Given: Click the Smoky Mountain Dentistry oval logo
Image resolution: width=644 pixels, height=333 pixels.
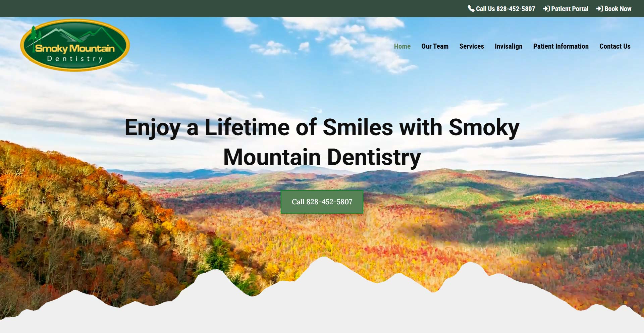Looking at the screenshot, I should [x=75, y=45].
